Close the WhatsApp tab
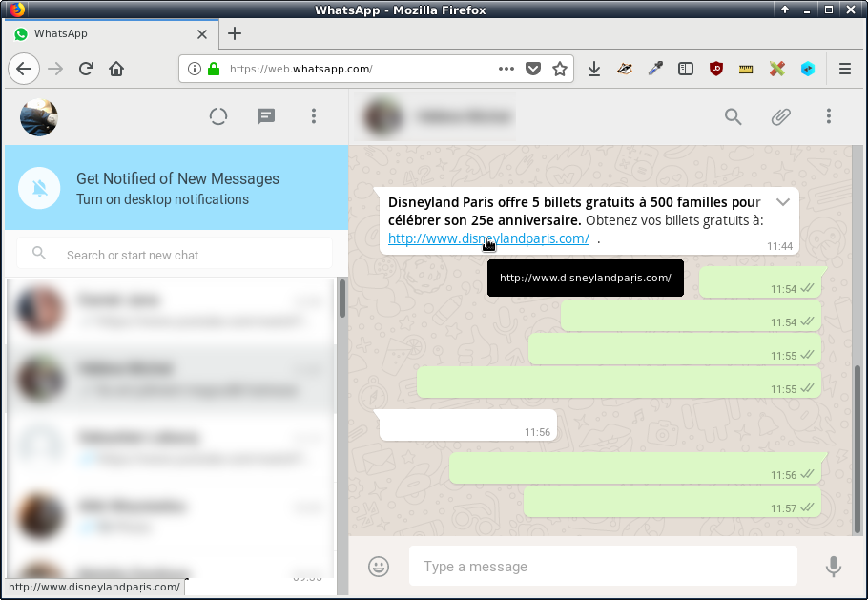Image resolution: width=868 pixels, height=600 pixels. point(202,34)
